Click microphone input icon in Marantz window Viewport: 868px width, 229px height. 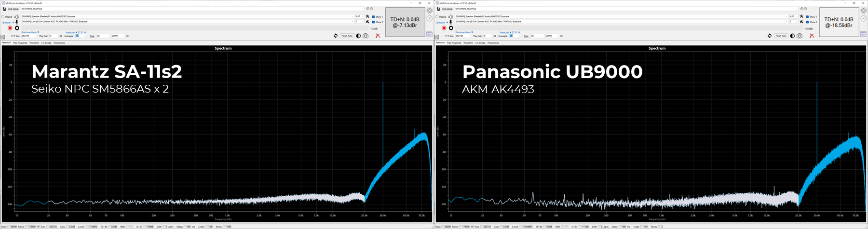pyautogui.click(x=17, y=22)
